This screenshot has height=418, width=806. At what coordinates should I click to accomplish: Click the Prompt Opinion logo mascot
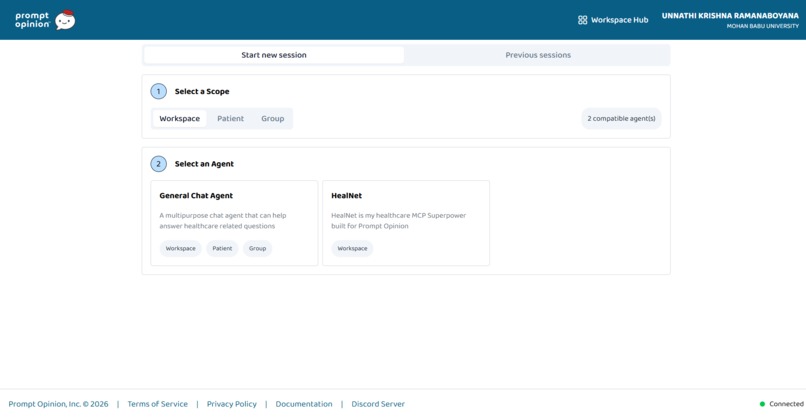[65, 20]
